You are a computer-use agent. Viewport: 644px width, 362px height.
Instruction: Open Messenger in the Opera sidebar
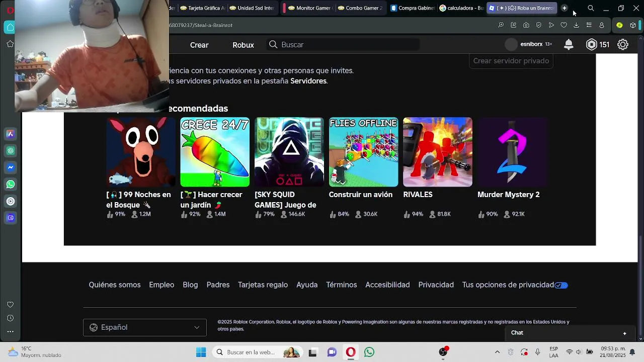(x=10, y=167)
